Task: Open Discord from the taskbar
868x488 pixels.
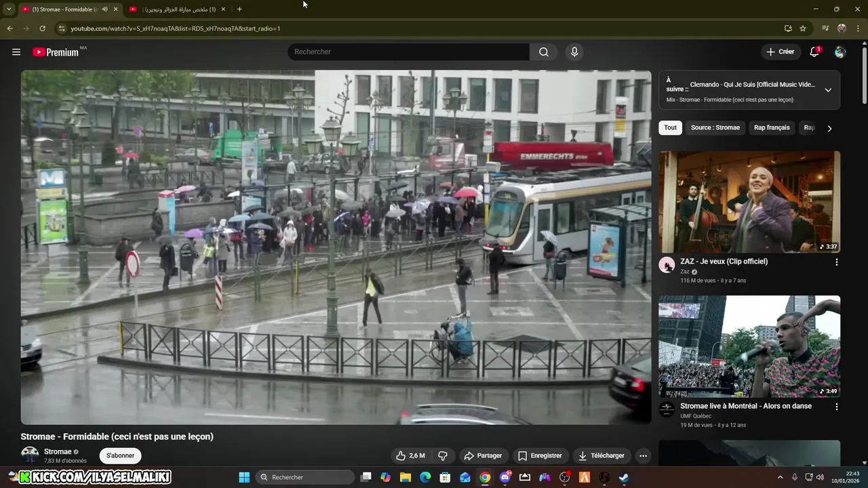Action: click(505, 477)
